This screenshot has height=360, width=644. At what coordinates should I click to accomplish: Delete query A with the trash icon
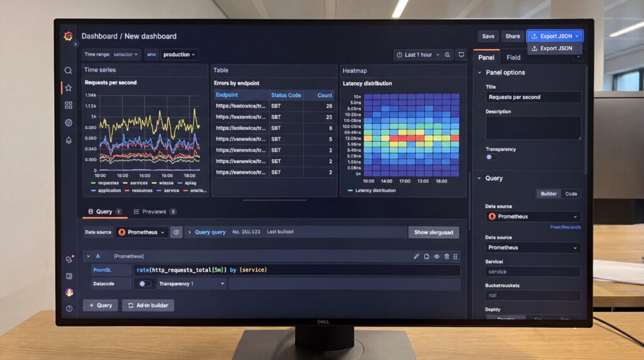click(447, 256)
